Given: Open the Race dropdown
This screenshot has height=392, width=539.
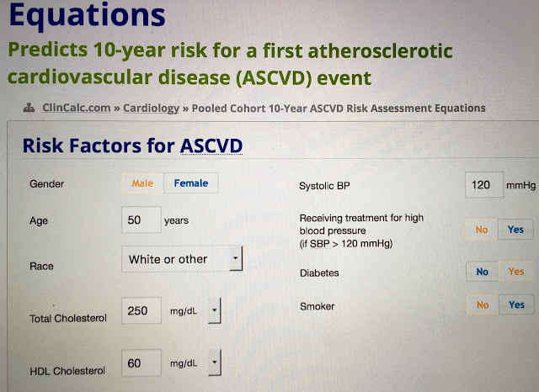Looking at the screenshot, I should [182, 259].
